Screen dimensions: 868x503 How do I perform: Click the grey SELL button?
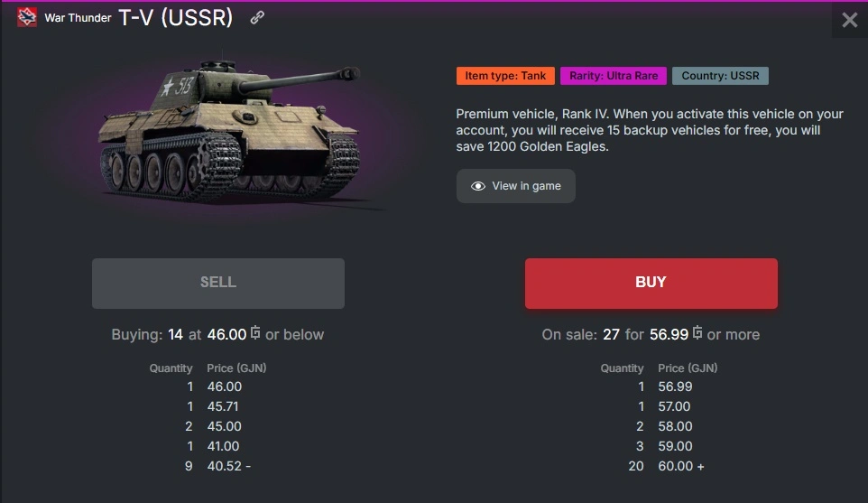(x=217, y=284)
